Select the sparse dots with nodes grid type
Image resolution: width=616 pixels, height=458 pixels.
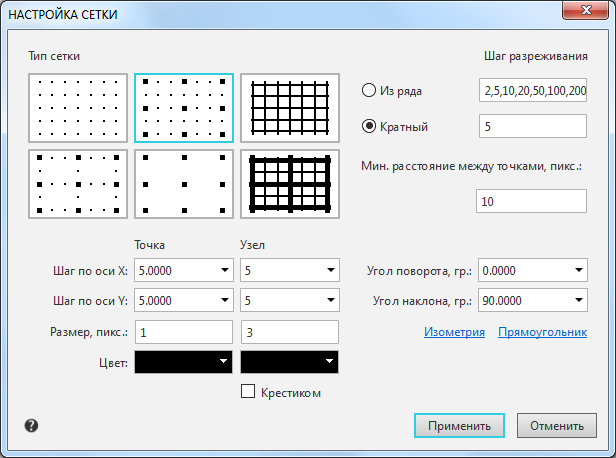pyautogui.click(x=79, y=184)
